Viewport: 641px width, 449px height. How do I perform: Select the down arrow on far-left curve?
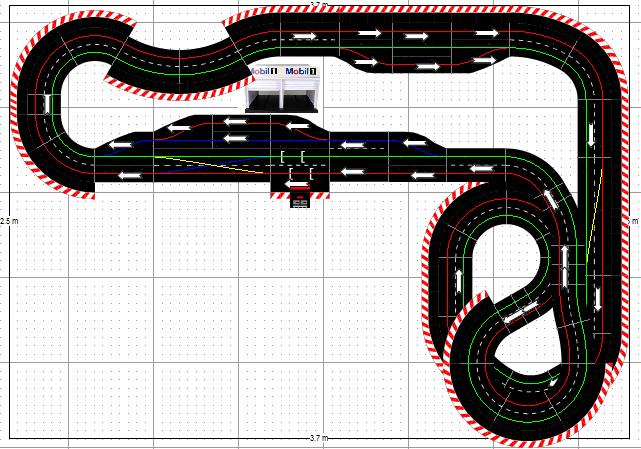coord(48,102)
